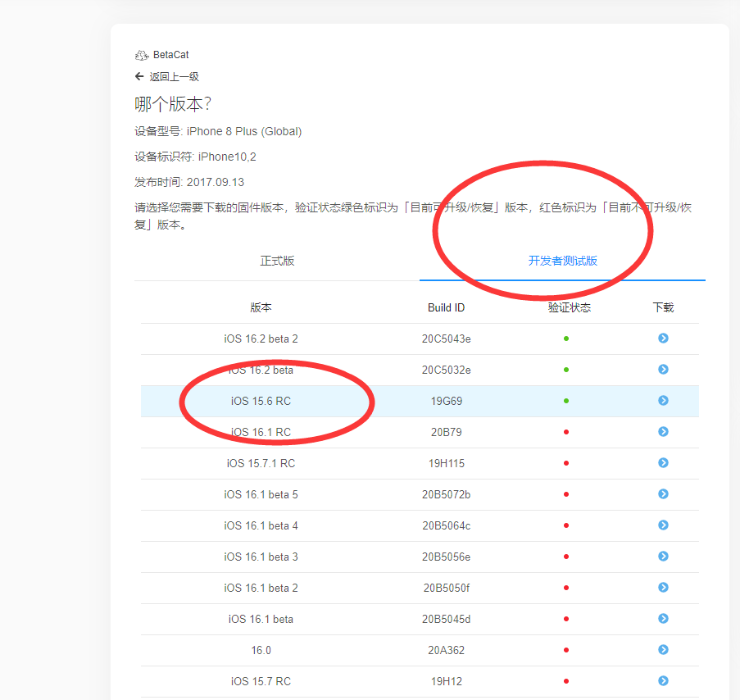Select the 开发者测试版 tab

(x=562, y=261)
